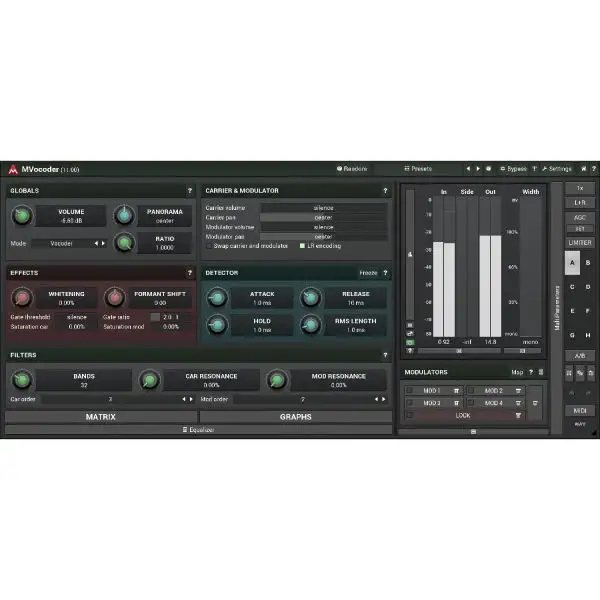Click the Carrier volume slider field
Image resolution: width=600 pixels, height=600 pixels.
pyautogui.click(x=323, y=208)
